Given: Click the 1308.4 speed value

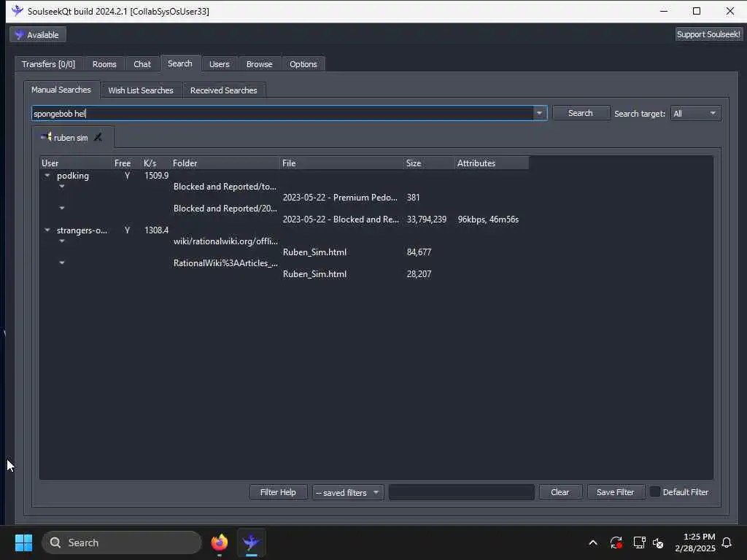Looking at the screenshot, I should point(156,230).
